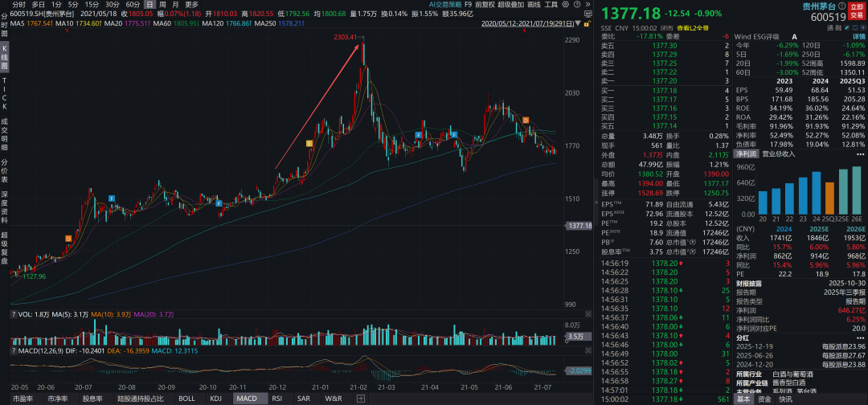
Task: Select the 净利润 chart tab
Action: [x=746, y=153]
